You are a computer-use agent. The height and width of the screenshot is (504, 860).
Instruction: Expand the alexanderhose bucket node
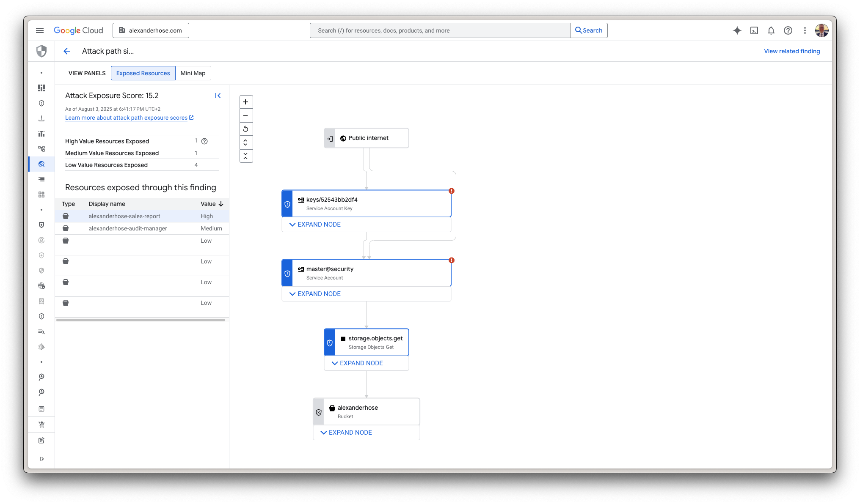pos(346,433)
